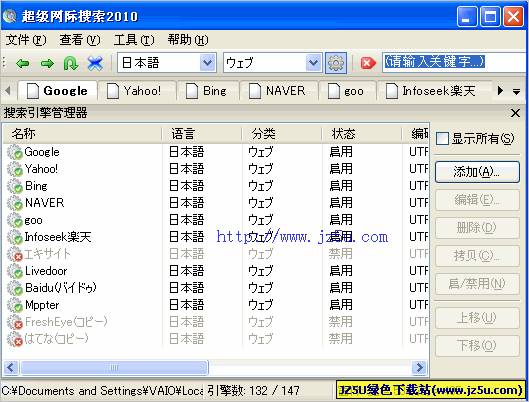The height and width of the screenshot is (402, 529).
Task: Click the 引擎数: 132 / 147 status text
Action: 254,391
